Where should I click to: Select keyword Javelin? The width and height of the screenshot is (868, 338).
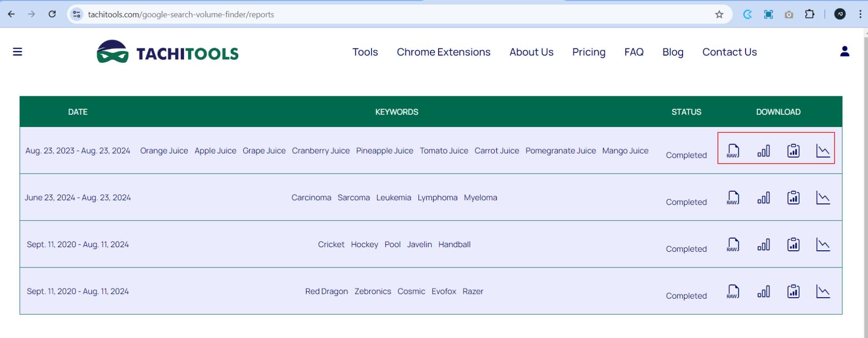pos(419,244)
